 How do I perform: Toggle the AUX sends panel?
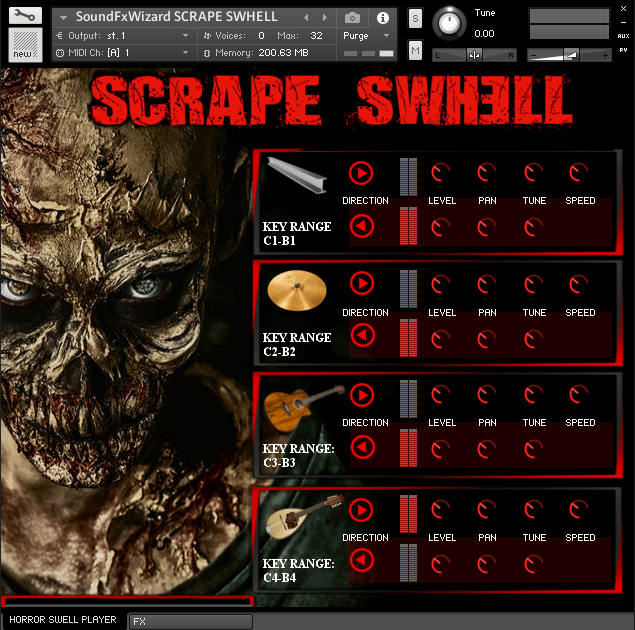[623, 36]
